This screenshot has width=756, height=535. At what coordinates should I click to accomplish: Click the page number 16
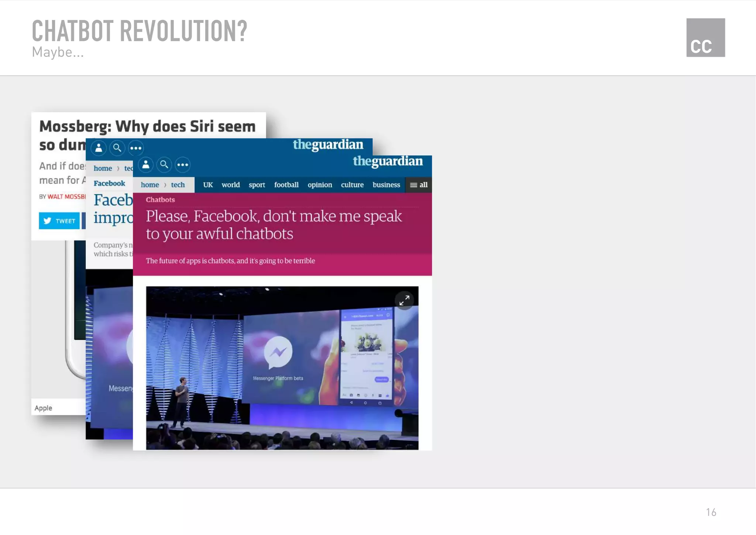coord(711,512)
